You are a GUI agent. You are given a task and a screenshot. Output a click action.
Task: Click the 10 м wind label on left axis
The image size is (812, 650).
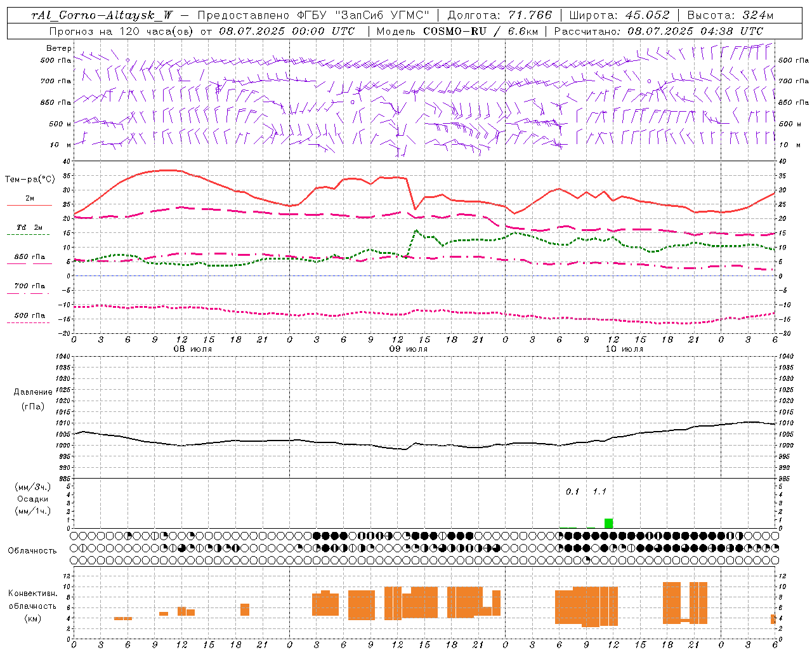click(62, 145)
